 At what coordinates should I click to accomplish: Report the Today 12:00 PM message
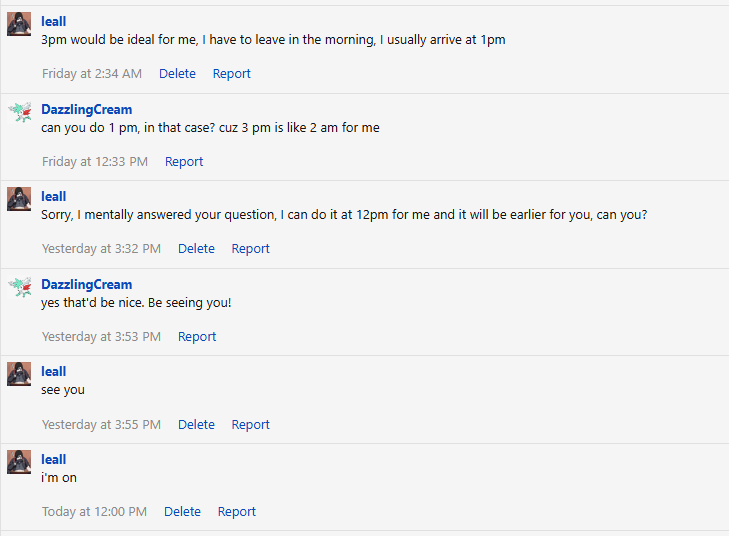[237, 512]
